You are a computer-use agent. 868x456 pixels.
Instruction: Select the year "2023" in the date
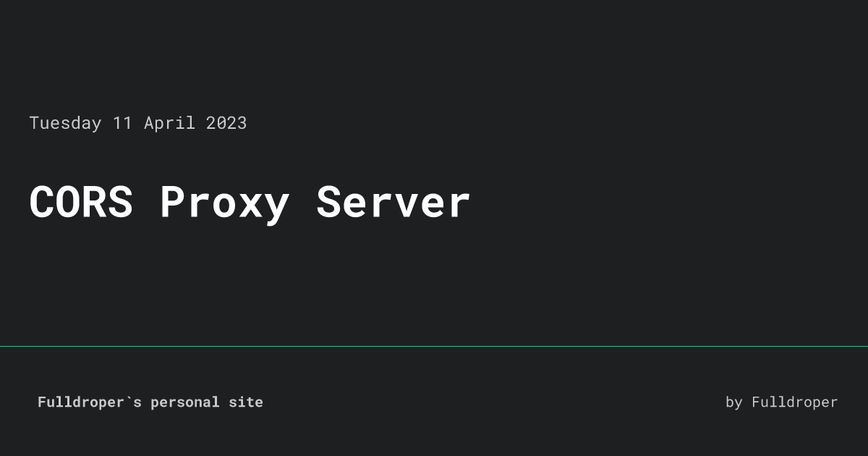226,123
